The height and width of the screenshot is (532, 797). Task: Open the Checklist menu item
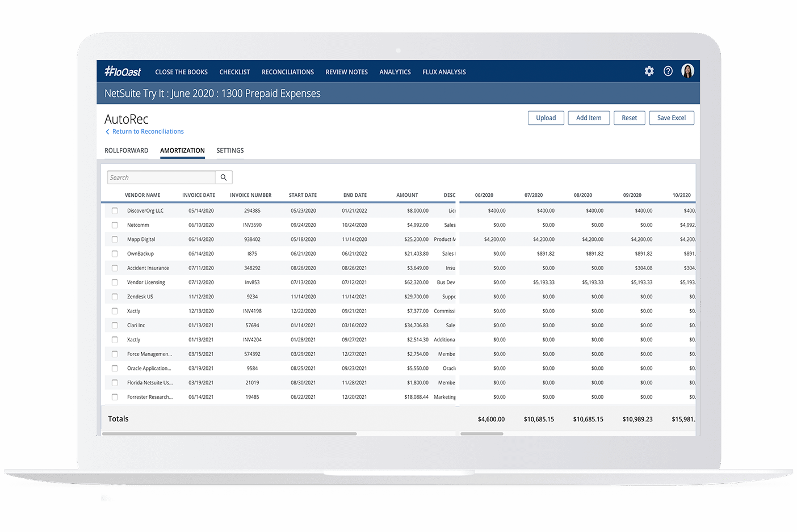[234, 72]
